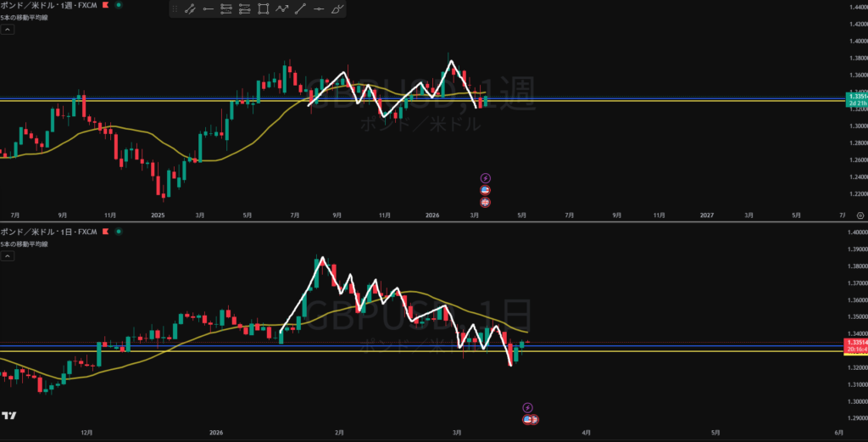Collapse the weekly chart indicator legend
Image resolution: width=868 pixels, height=442 pixels.
click(x=7, y=29)
